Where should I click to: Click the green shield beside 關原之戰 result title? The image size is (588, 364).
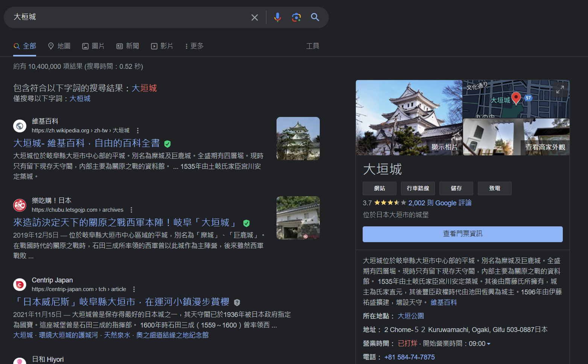point(246,223)
